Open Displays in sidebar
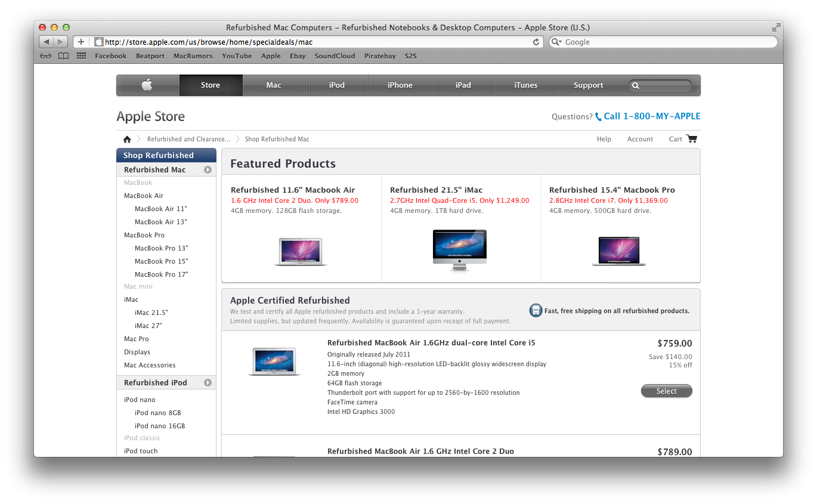 137,352
